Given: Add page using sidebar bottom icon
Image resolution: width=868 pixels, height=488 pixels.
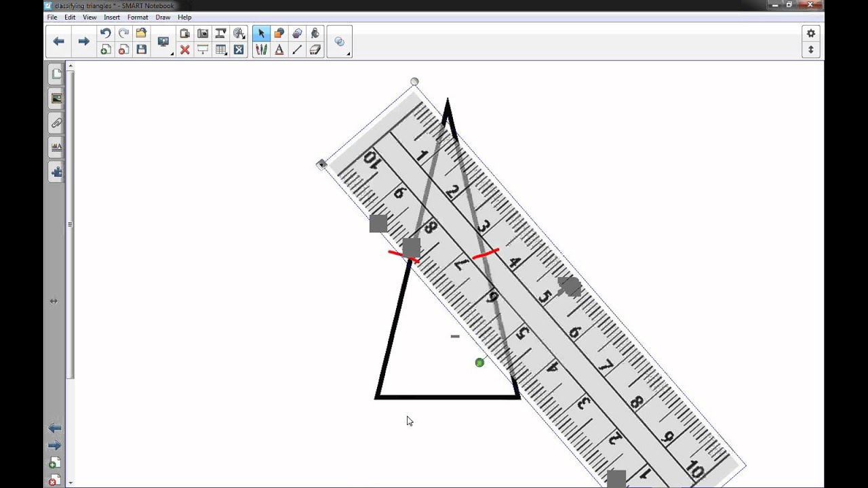Looking at the screenshot, I should pos(55,464).
